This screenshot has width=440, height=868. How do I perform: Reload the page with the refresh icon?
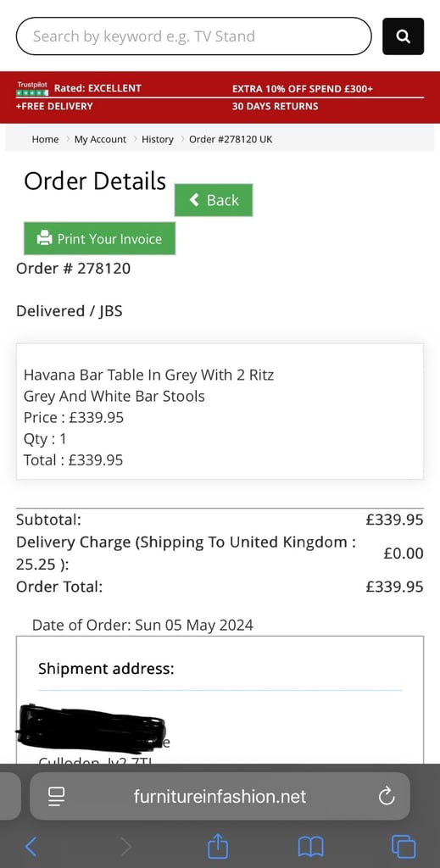(x=387, y=796)
